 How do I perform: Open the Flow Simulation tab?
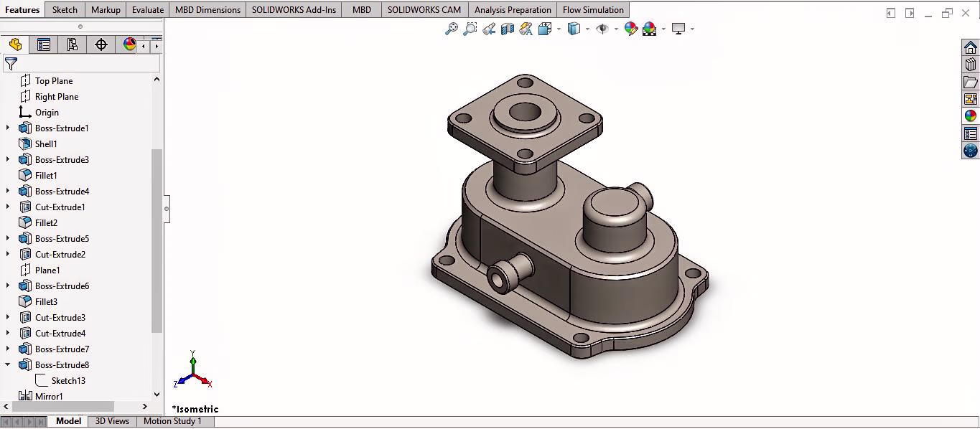tap(593, 10)
